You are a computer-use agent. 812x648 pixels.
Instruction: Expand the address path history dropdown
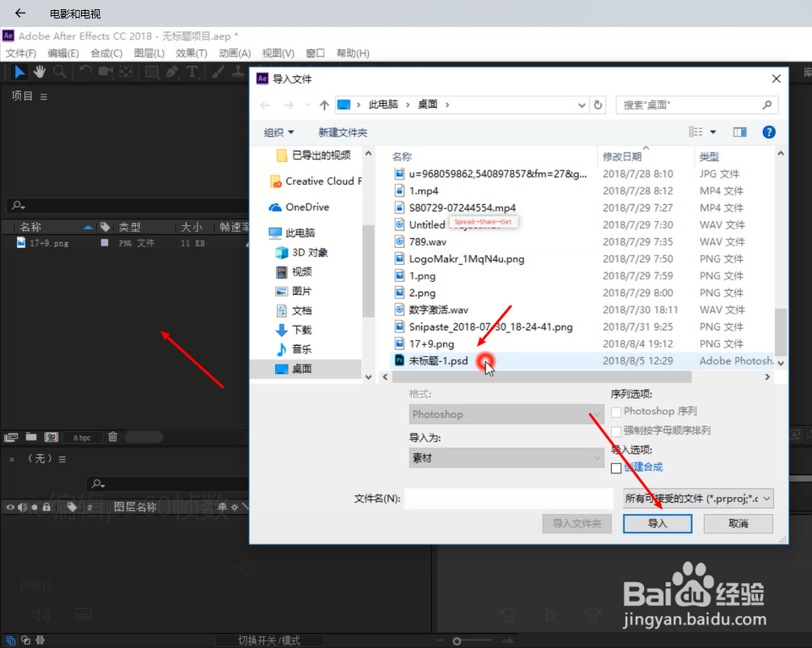(582, 105)
